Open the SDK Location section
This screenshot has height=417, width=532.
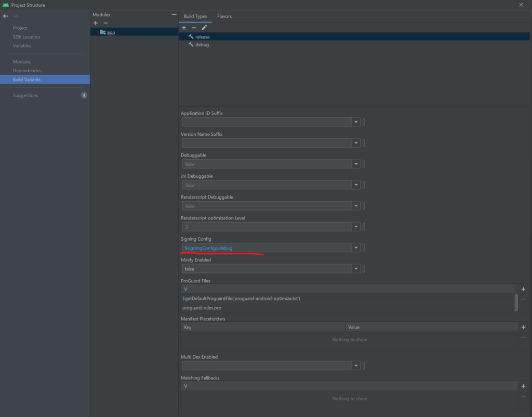(26, 37)
